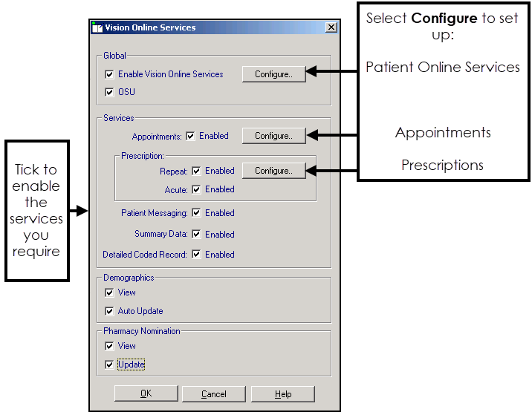The image size is (532, 412).
Task: Untick Enable Vision Online Services checkbox
Action: pyautogui.click(x=110, y=74)
